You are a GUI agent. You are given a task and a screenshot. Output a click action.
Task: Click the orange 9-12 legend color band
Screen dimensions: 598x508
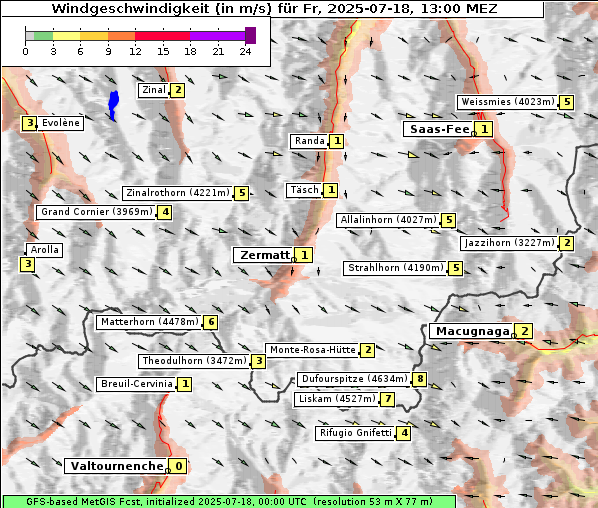click(121, 36)
